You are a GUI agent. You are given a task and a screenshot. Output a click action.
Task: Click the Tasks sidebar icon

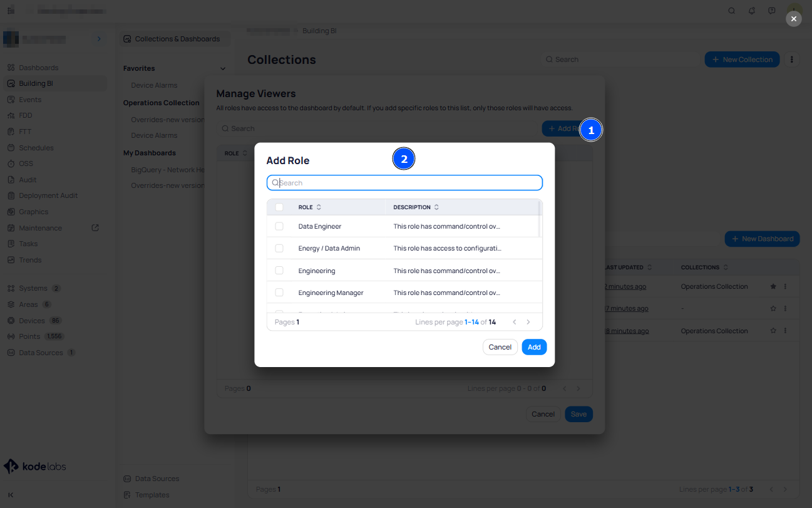point(11,244)
